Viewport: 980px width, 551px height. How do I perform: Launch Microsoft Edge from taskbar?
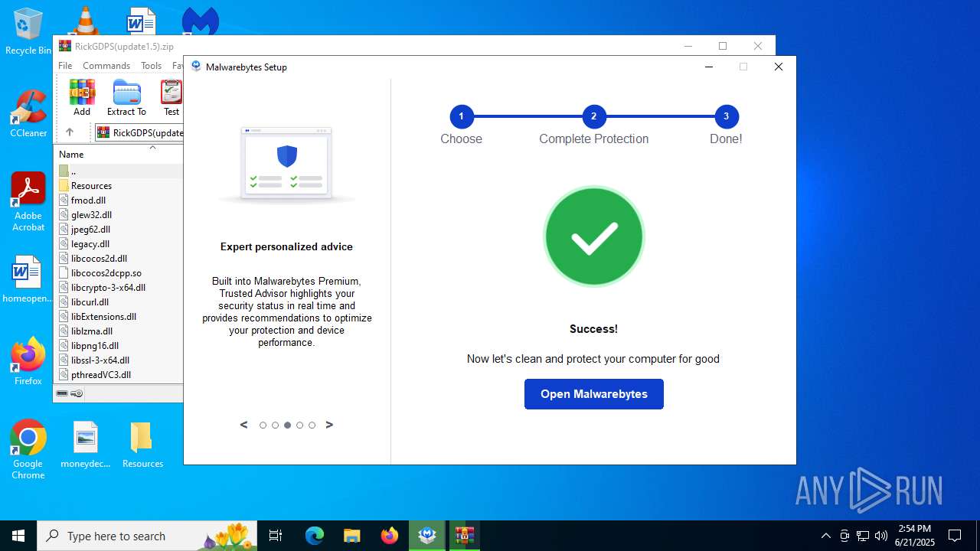point(315,536)
